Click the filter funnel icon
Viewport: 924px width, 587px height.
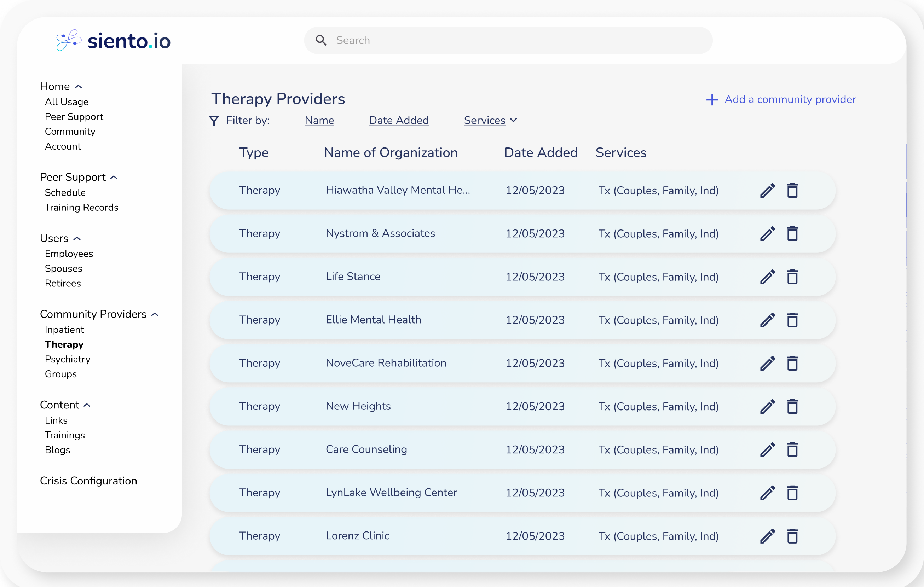pyautogui.click(x=214, y=121)
